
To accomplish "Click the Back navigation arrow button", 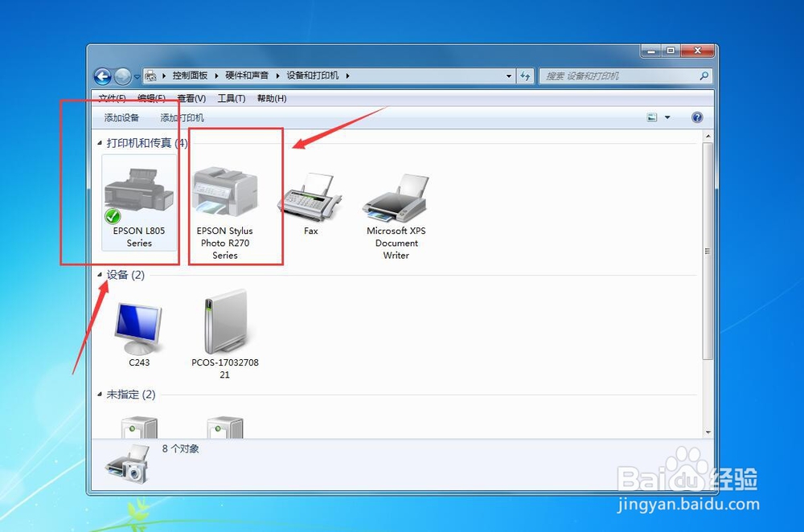I will pyautogui.click(x=103, y=76).
